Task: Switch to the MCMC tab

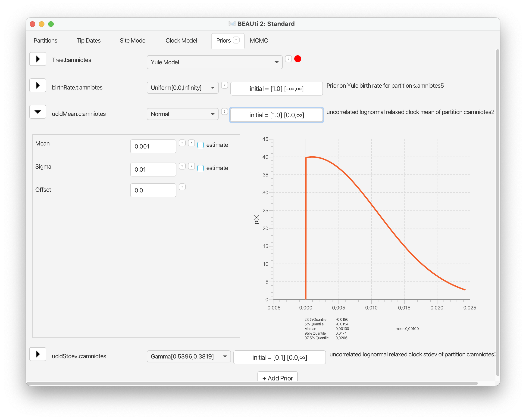Action: point(259,40)
